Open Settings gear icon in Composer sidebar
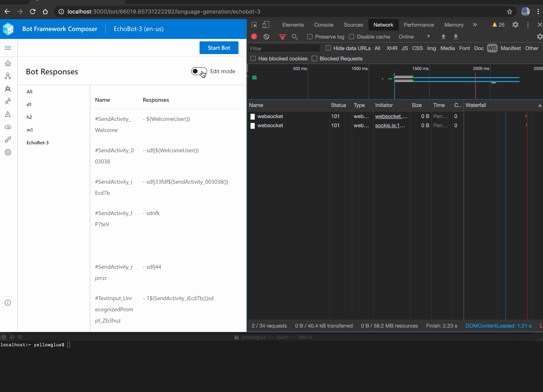Viewport: 543px width, 392px height. (x=8, y=152)
